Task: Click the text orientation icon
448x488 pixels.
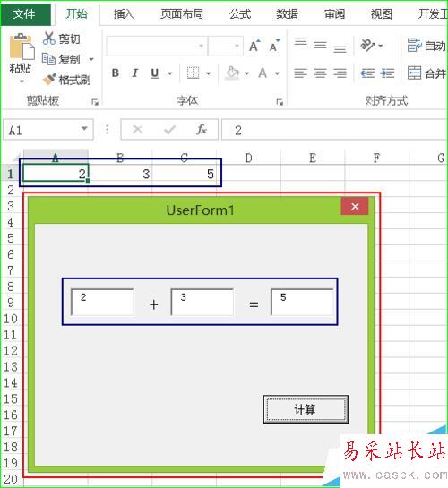Action: click(367, 46)
